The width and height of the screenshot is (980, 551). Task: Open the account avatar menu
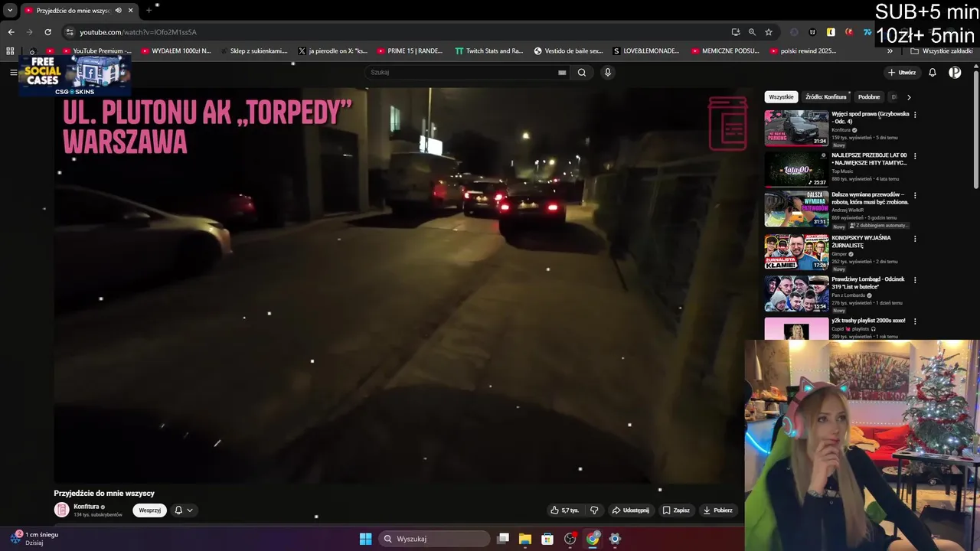pos(955,73)
